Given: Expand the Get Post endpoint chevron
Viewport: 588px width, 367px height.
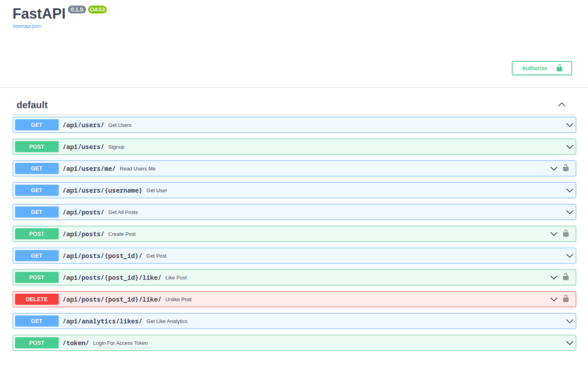Looking at the screenshot, I should click(570, 256).
